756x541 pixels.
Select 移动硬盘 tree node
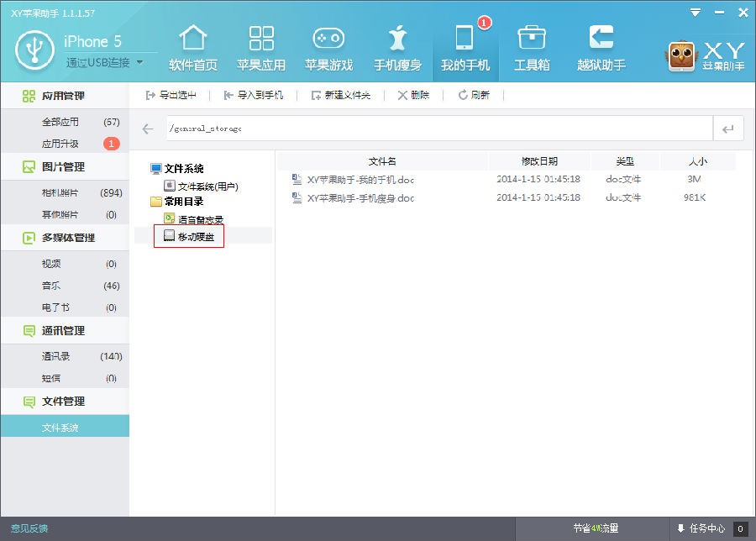189,236
